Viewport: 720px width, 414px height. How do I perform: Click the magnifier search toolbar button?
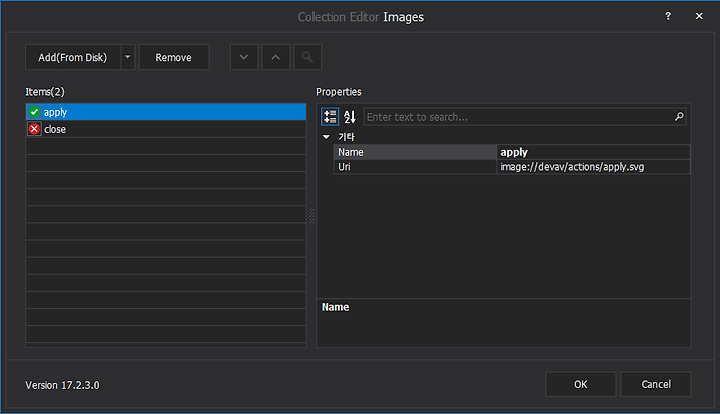point(307,57)
